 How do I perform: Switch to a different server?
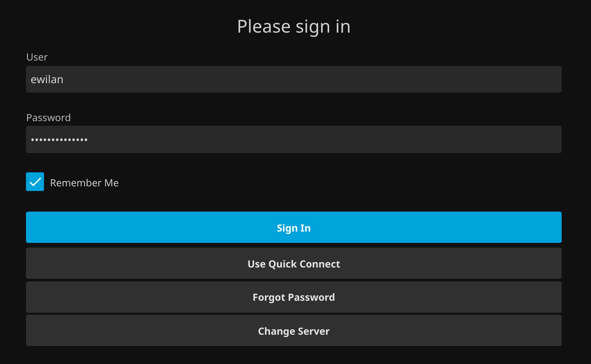294,331
